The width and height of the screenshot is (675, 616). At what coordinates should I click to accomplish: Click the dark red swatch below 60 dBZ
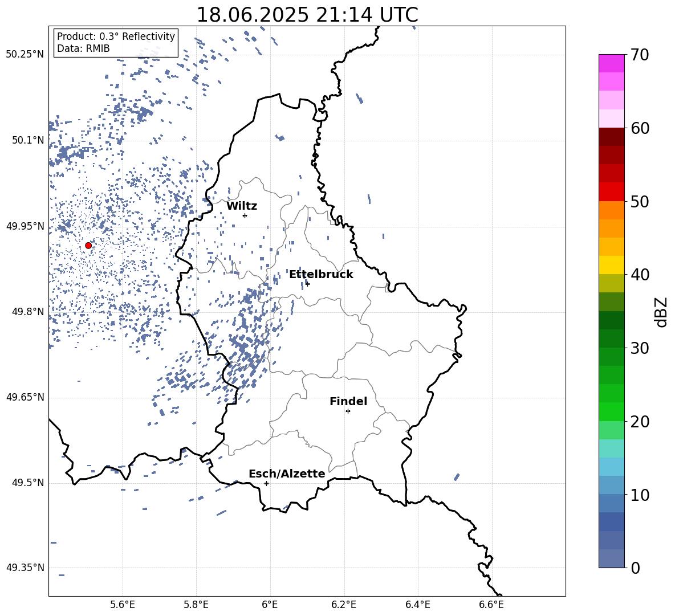(x=611, y=137)
